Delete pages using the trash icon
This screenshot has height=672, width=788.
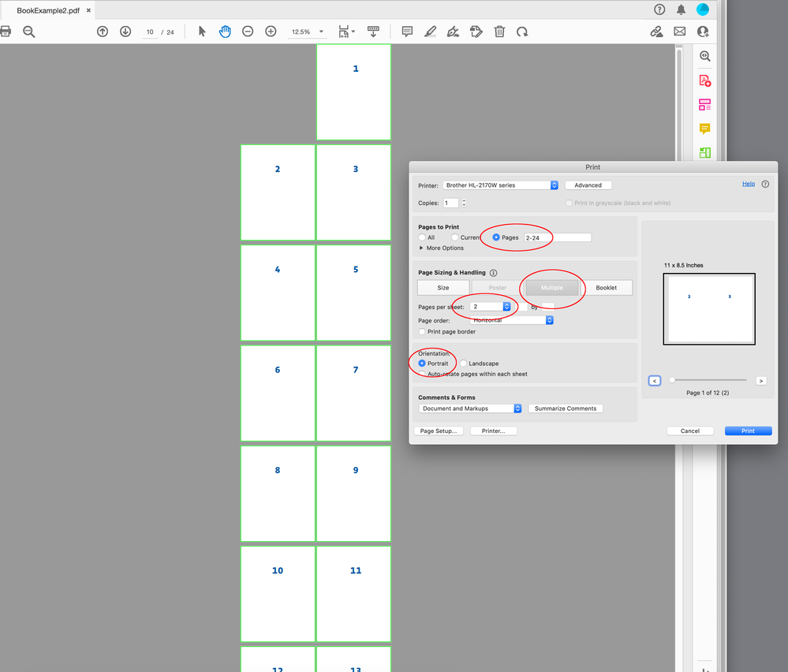499,32
